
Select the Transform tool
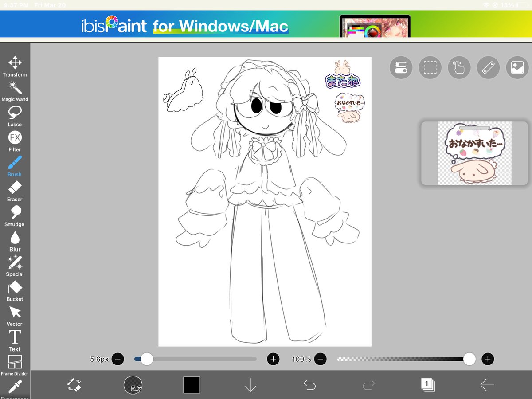click(15, 66)
